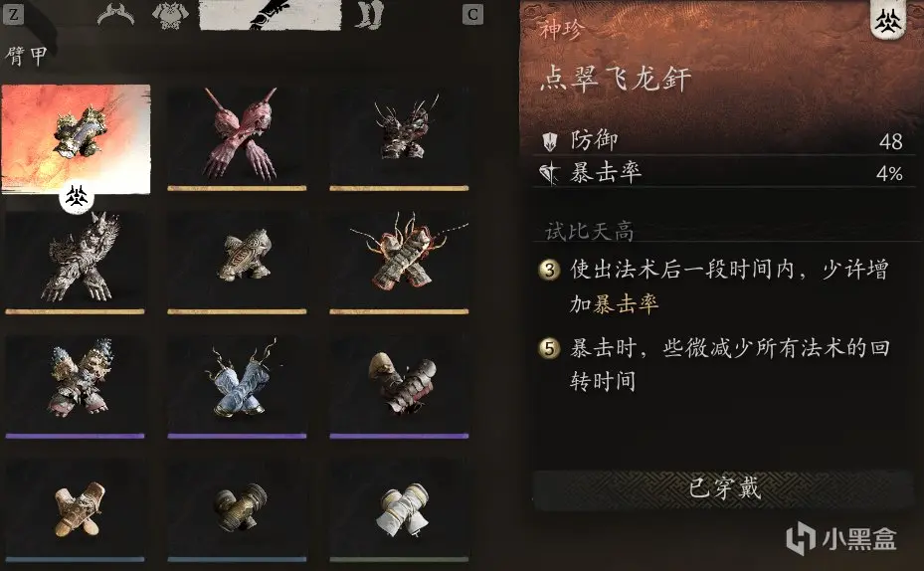Select the white cloth bracers

[x=399, y=510]
